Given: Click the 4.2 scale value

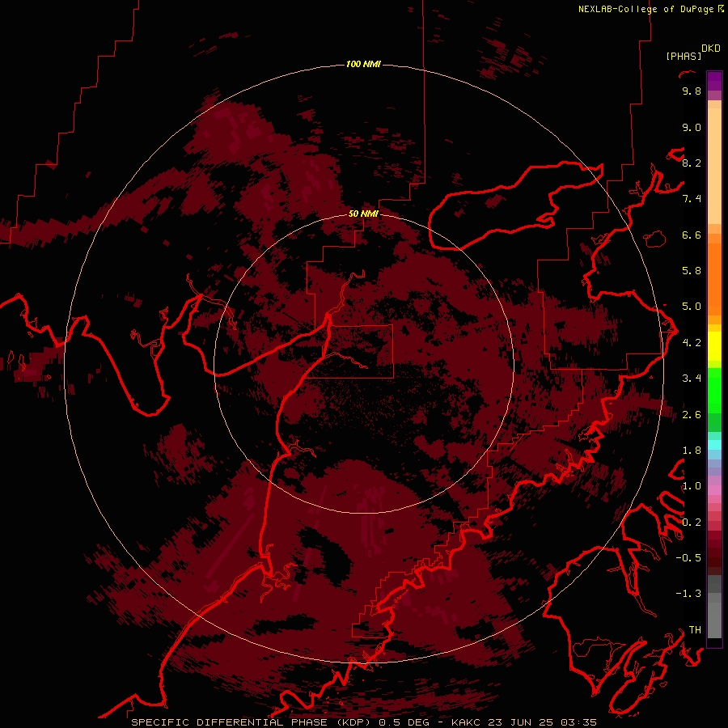Looking at the screenshot, I should [692, 343].
